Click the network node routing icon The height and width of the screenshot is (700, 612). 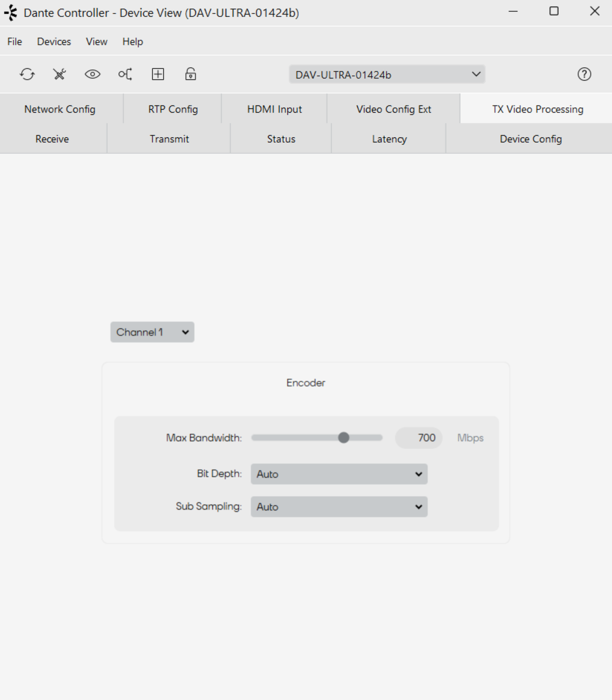pyautogui.click(x=125, y=74)
